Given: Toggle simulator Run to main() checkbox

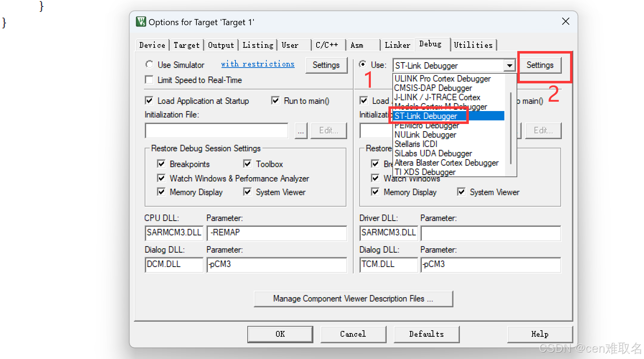Looking at the screenshot, I should click(275, 100).
